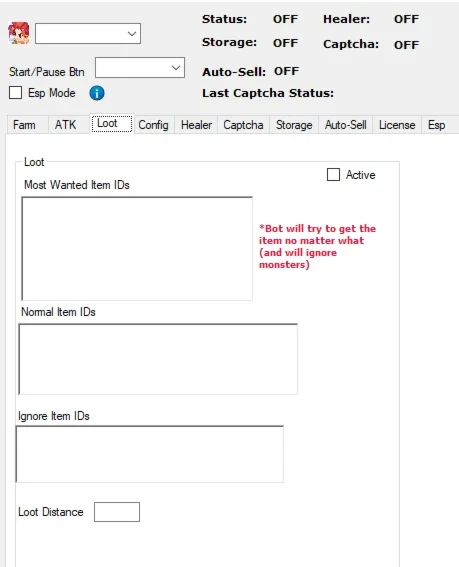Click the 'Auto-Sell:' label

(234, 72)
